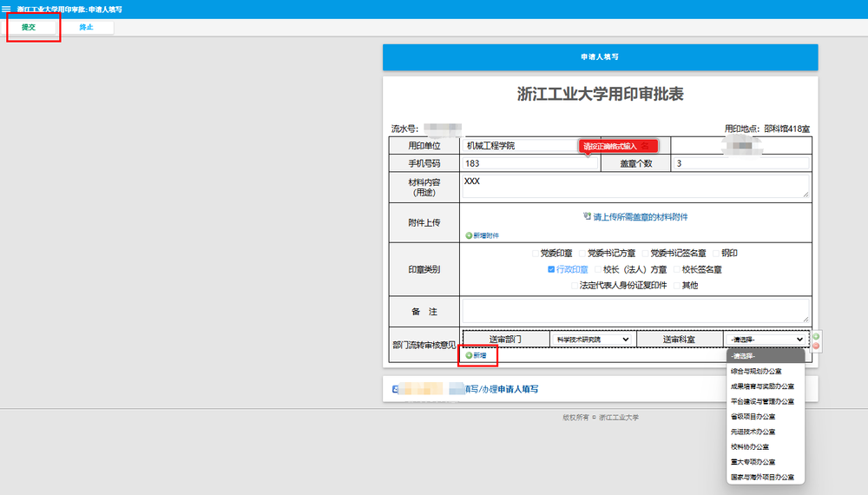The image size is (868, 495).
Task: Click the green plus icon beside 新增附件
Action: tap(469, 235)
